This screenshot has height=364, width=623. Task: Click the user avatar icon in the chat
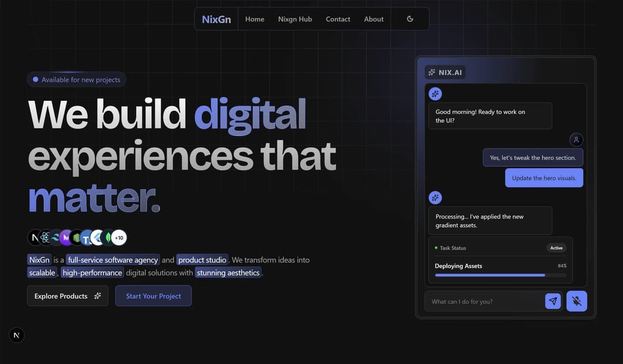(x=576, y=139)
